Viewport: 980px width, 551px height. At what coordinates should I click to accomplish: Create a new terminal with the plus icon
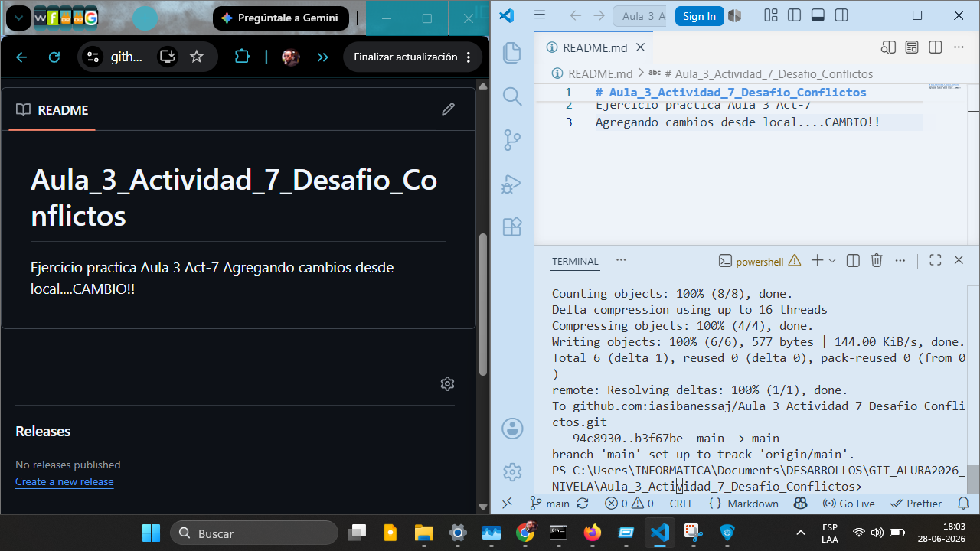click(817, 260)
